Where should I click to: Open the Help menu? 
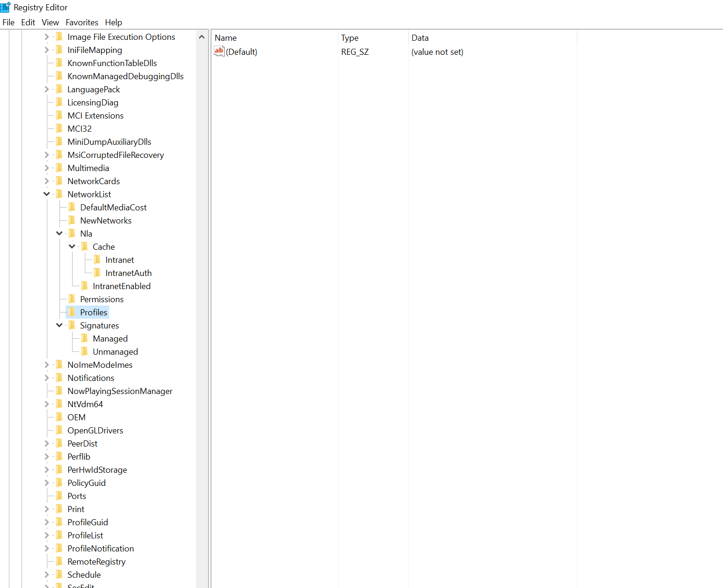(113, 22)
